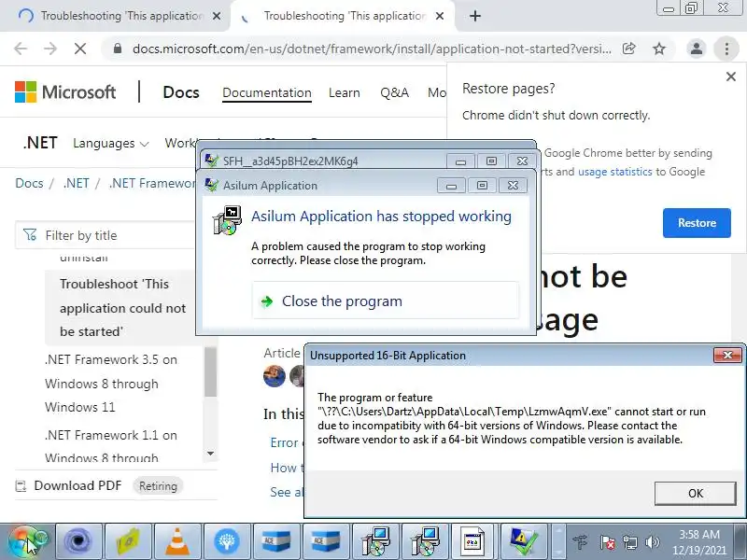
Task: Select the first ACE archive taskbar icon
Action: click(276, 542)
